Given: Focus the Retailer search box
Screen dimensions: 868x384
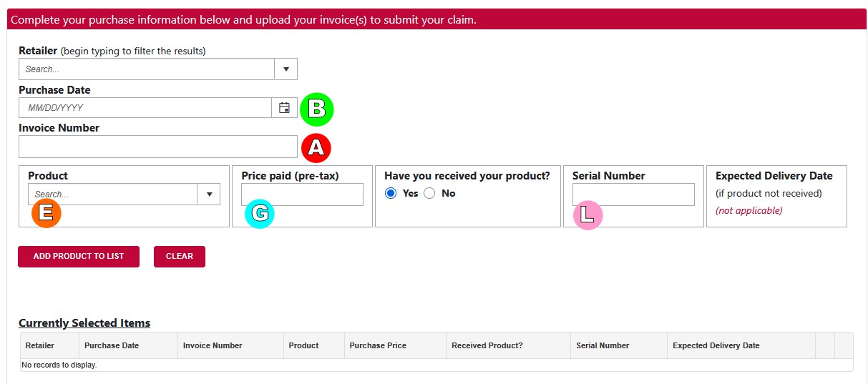Looking at the screenshot, I should pos(147,69).
